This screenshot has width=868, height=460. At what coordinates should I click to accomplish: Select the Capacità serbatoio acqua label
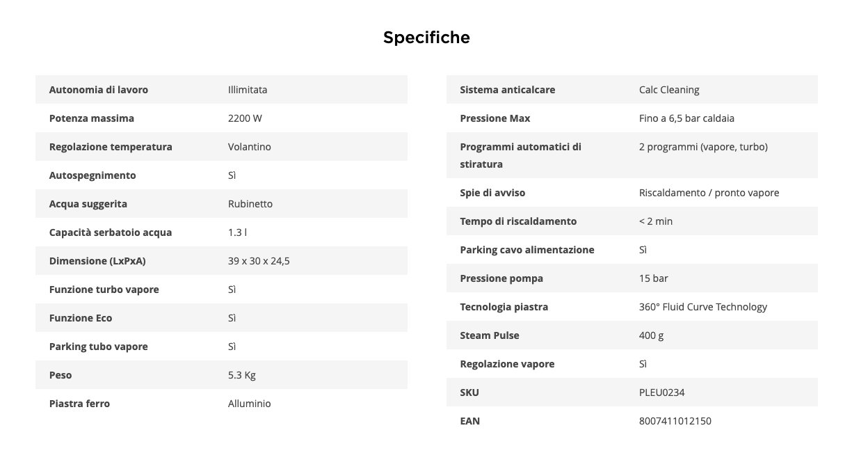pos(111,232)
